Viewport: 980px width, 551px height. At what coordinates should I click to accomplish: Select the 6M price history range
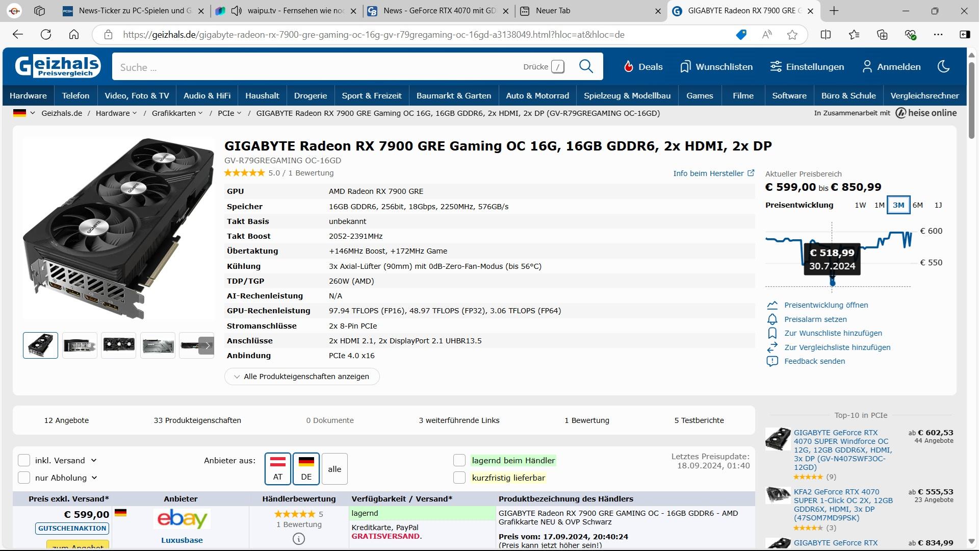point(917,205)
